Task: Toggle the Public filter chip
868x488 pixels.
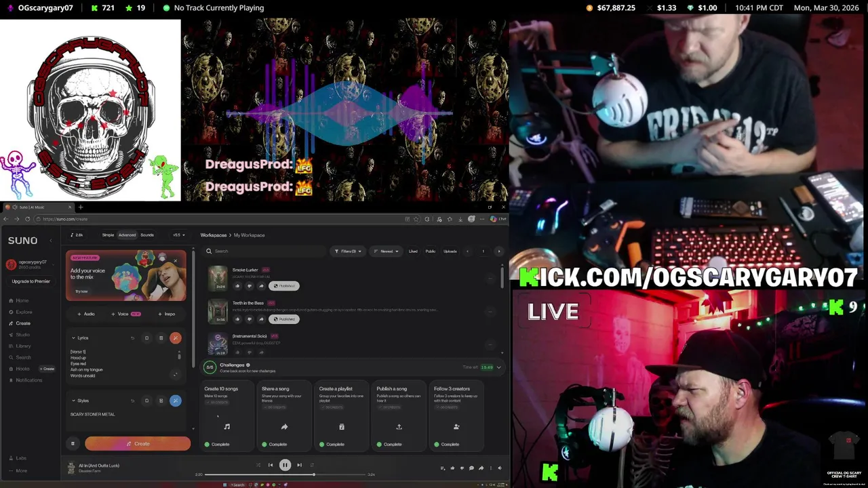Action: click(x=431, y=251)
